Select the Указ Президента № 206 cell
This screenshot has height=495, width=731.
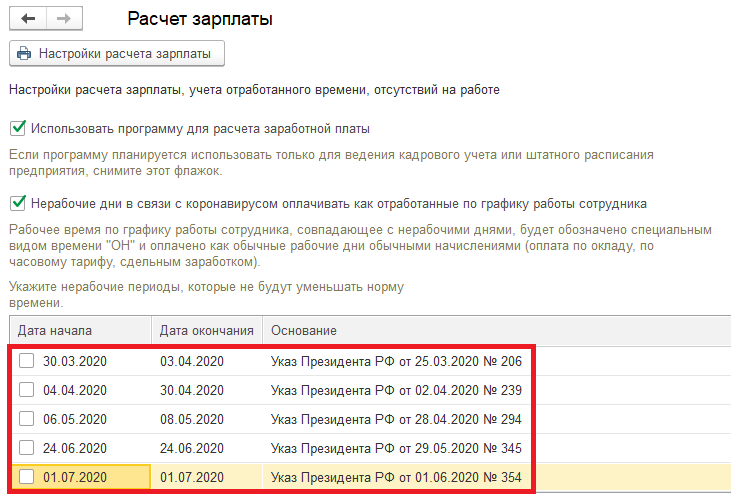coord(396,361)
